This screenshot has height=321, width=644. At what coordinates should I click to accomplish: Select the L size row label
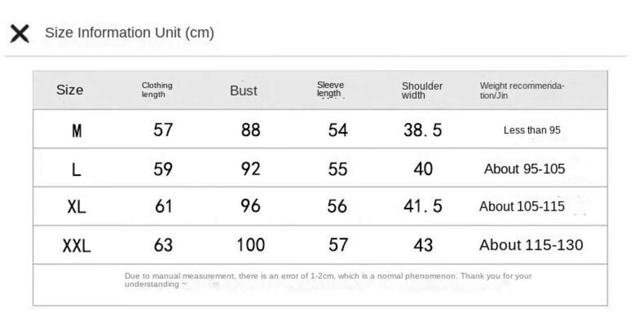click(x=76, y=170)
